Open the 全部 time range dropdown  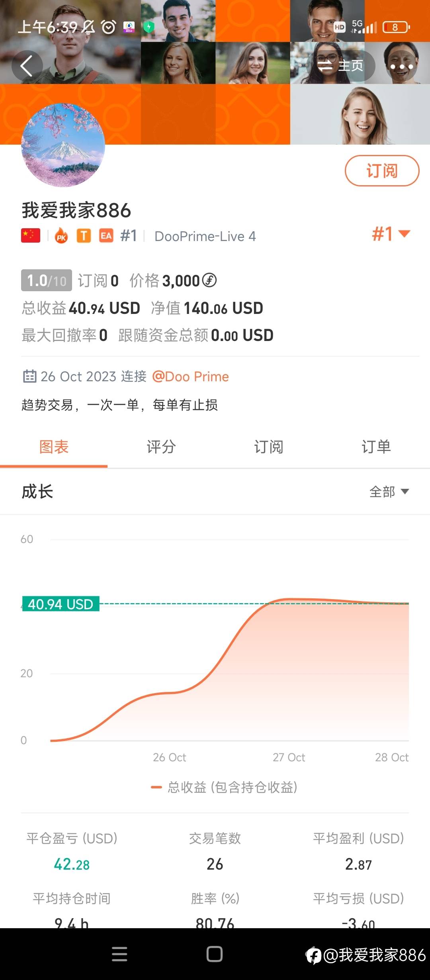click(x=389, y=492)
